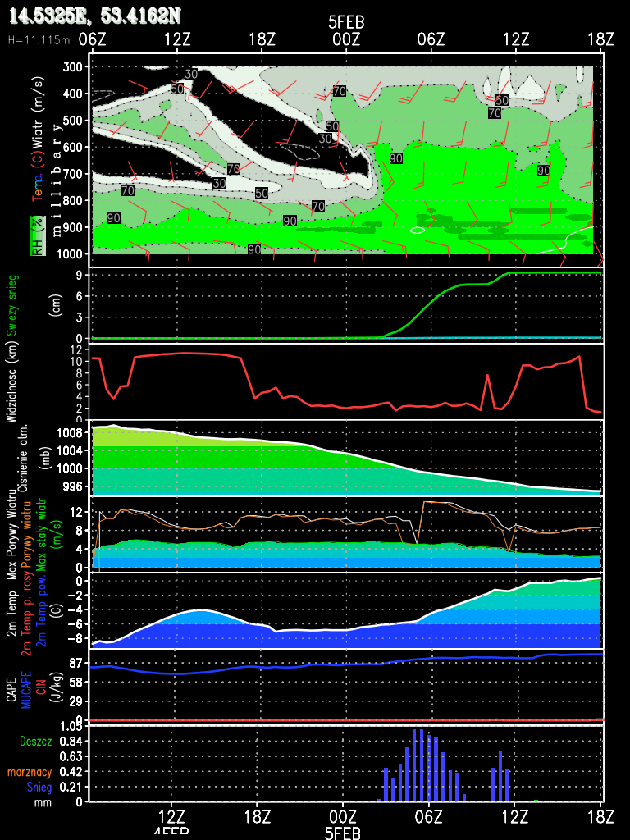
Task: Click the 1008 value on pressure axis
Action: click(70, 432)
